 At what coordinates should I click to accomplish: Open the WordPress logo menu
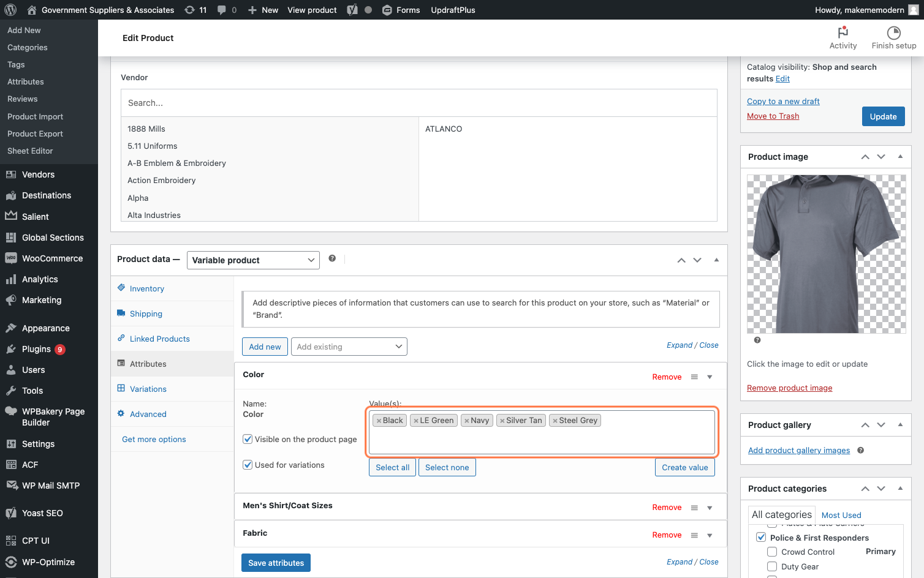10,10
